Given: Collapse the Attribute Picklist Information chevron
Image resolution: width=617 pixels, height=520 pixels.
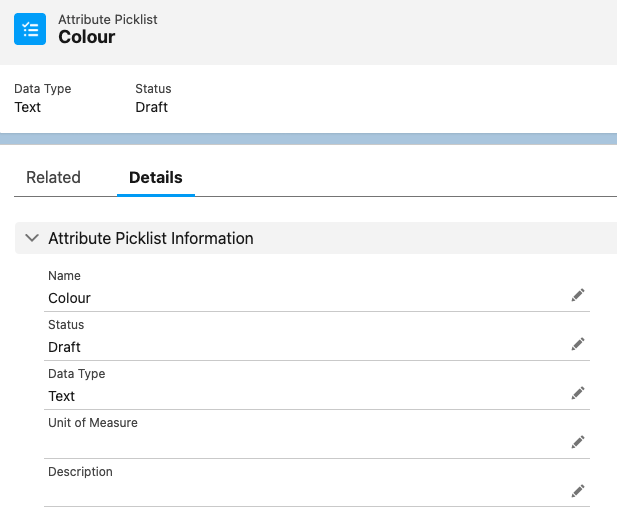Looking at the screenshot, I should tap(32, 239).
